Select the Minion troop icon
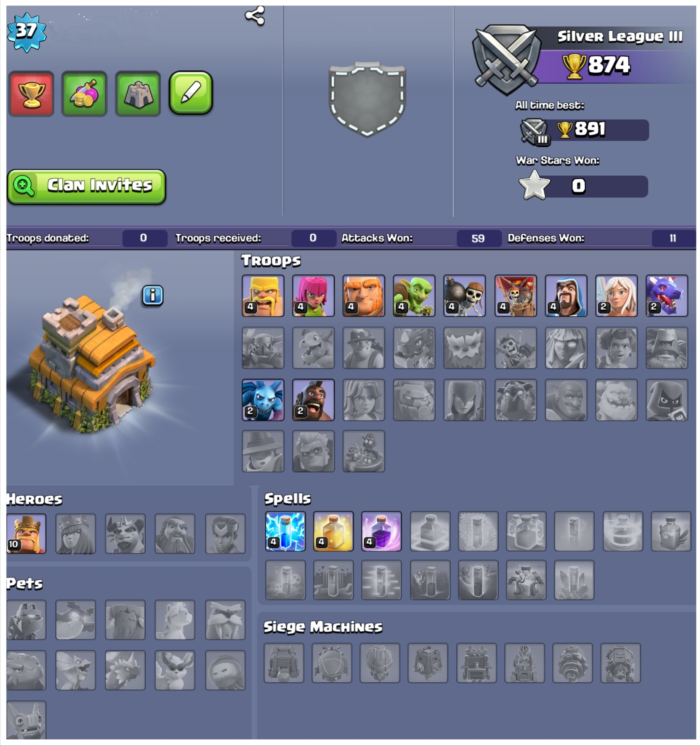 263,400
